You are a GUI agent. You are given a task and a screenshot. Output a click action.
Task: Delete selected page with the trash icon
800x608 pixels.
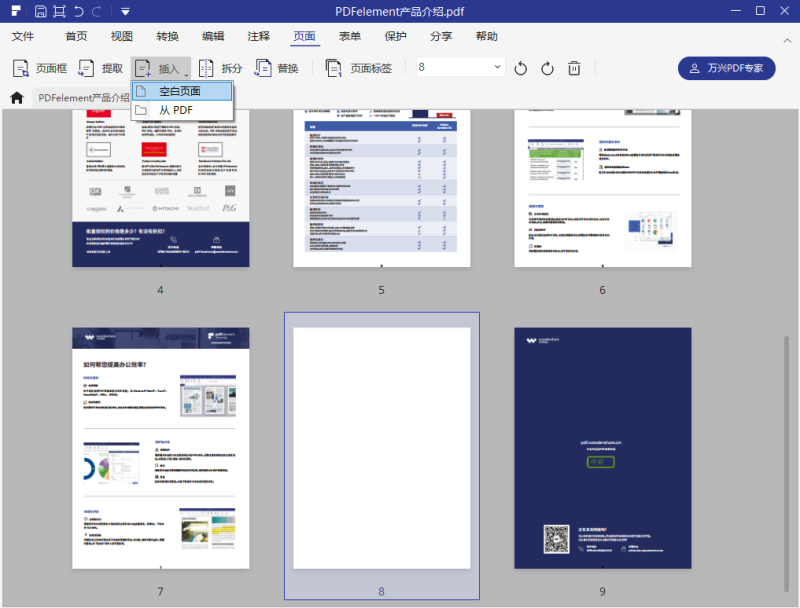(x=574, y=68)
